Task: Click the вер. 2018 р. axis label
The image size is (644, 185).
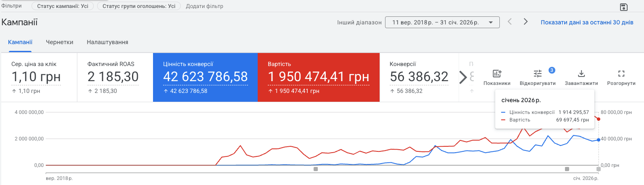Action: pyautogui.click(x=59, y=179)
